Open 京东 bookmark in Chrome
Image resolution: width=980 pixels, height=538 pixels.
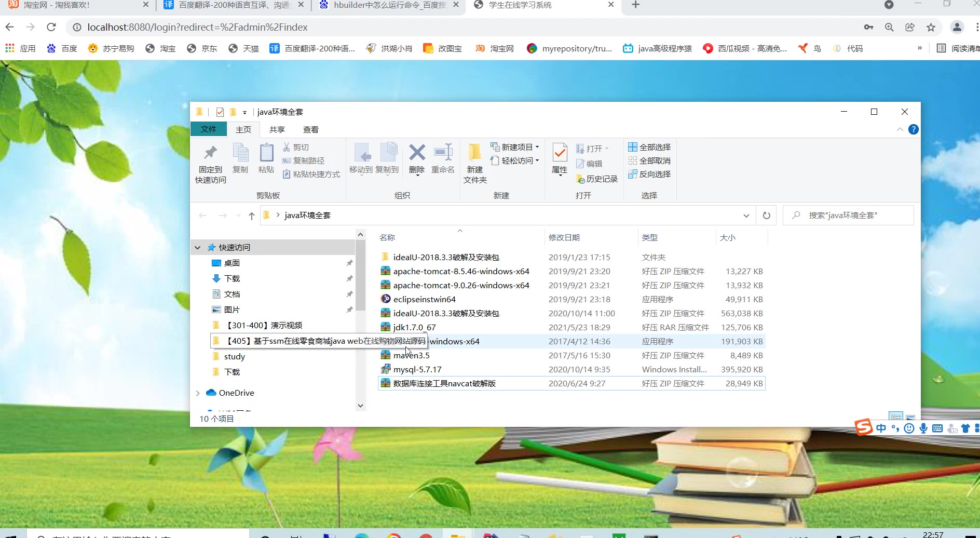click(x=202, y=48)
